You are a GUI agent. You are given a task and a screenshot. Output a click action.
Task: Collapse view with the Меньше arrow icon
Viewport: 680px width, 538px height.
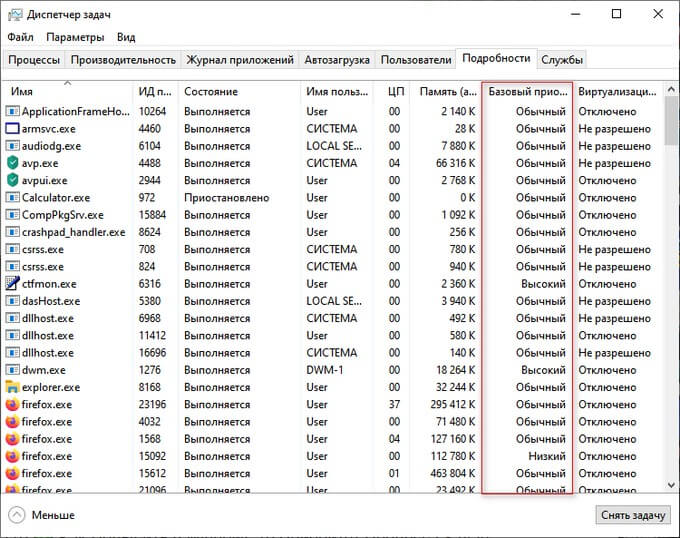16,515
